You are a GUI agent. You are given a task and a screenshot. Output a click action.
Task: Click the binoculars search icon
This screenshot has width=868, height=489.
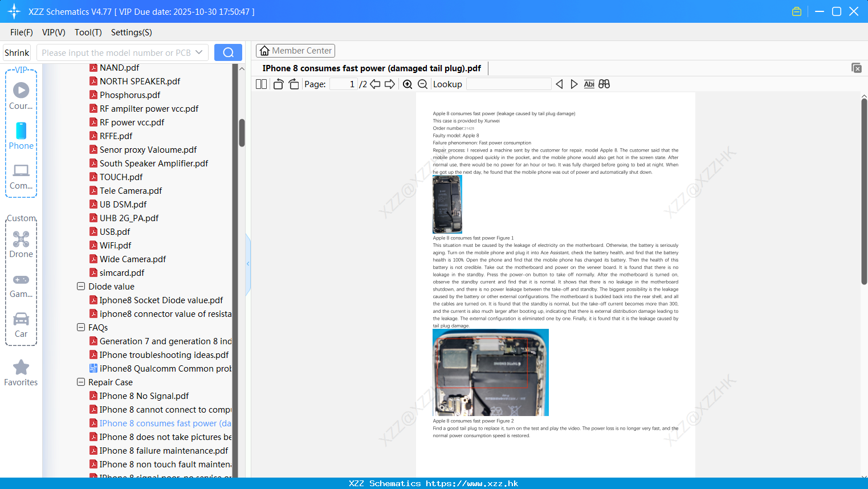pos(604,84)
